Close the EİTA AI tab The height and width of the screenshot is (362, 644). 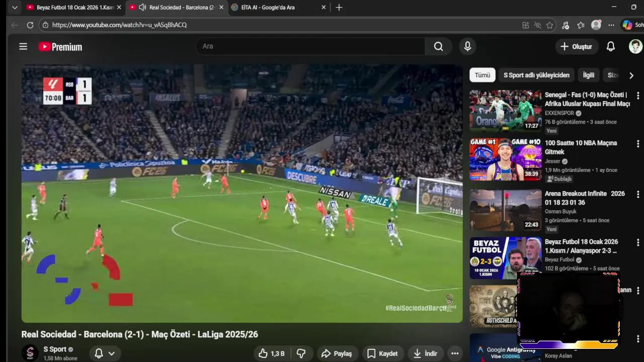pyautogui.click(x=324, y=8)
